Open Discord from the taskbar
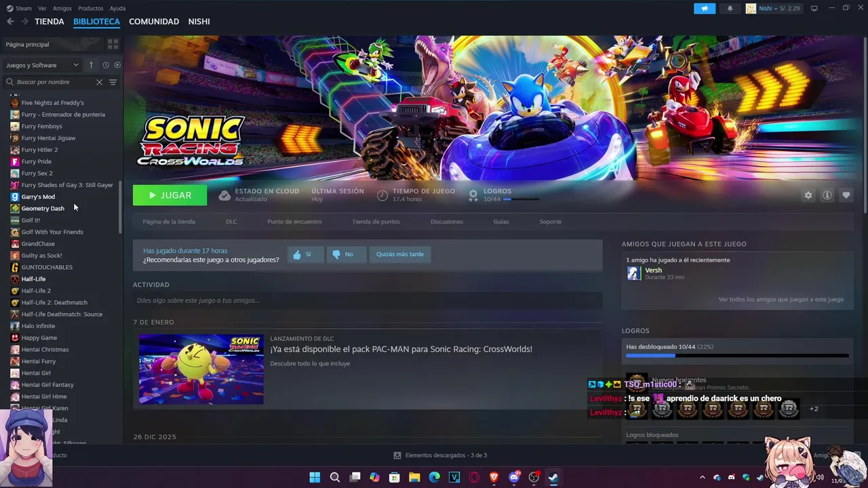The width and height of the screenshot is (868, 488). (x=514, y=477)
